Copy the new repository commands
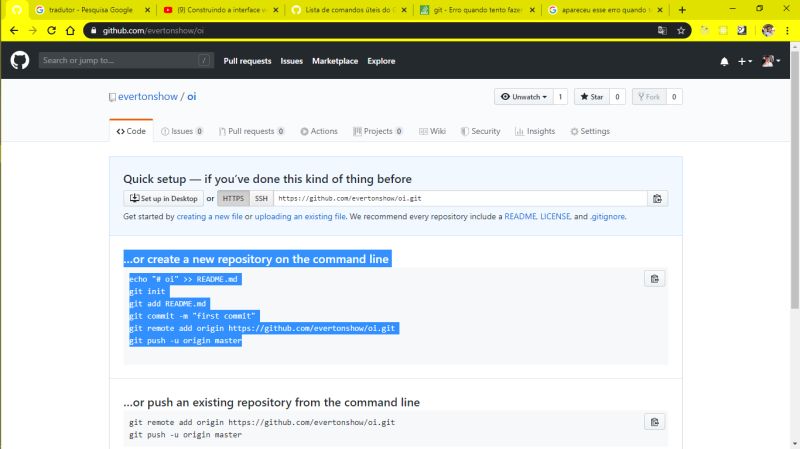 (x=655, y=279)
